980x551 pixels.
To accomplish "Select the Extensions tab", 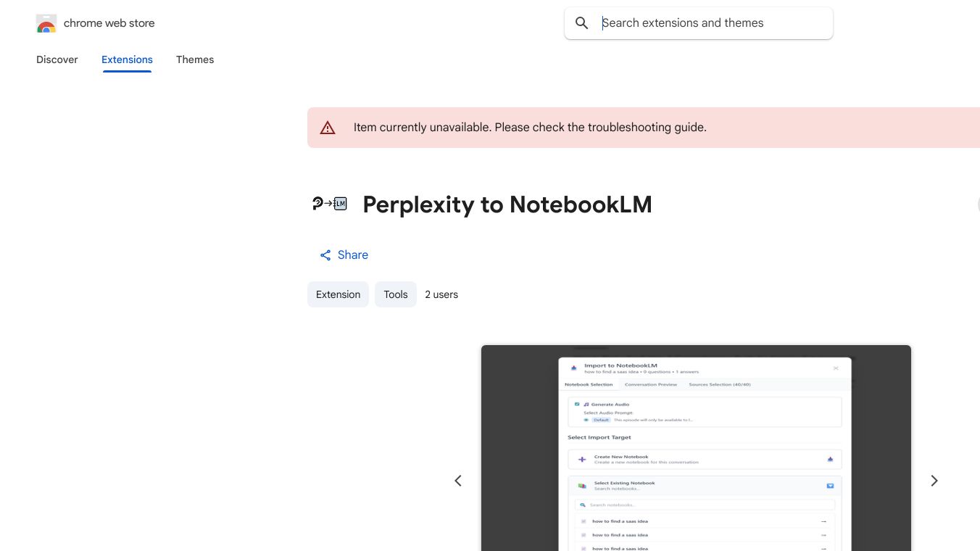I will [127, 59].
